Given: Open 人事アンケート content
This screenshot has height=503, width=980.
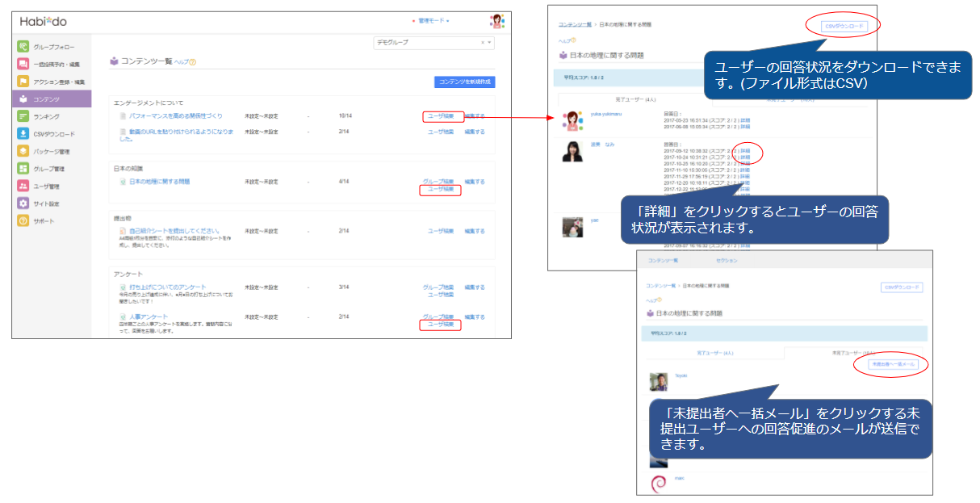Looking at the screenshot, I should pos(149,316).
